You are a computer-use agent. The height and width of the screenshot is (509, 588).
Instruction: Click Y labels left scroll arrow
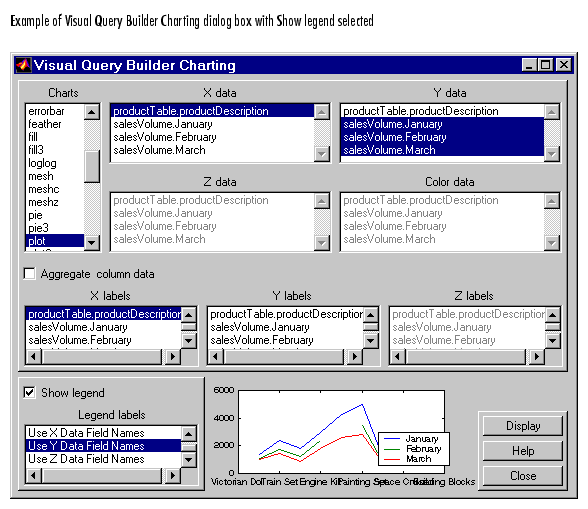click(x=215, y=356)
